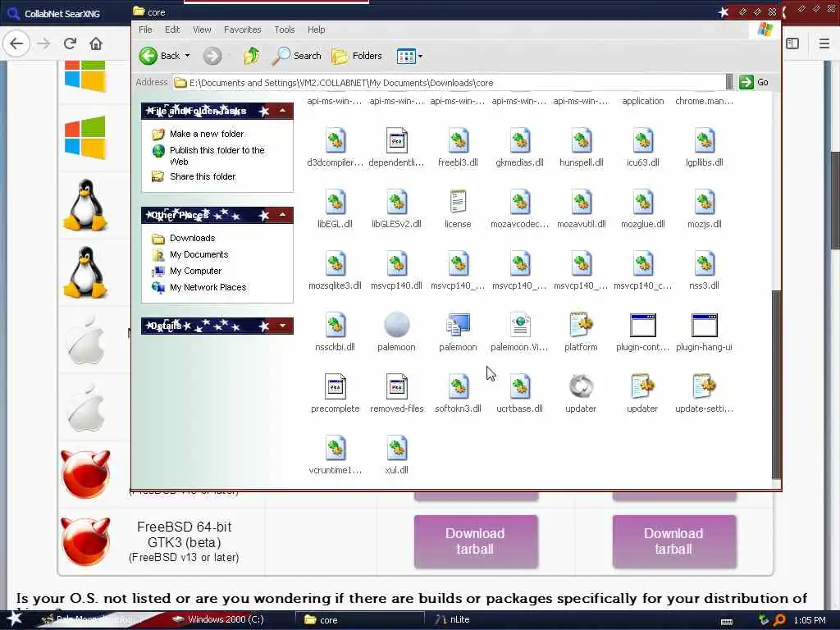The height and width of the screenshot is (630, 840).
Task: Select freebl3.dll file
Action: [458, 141]
